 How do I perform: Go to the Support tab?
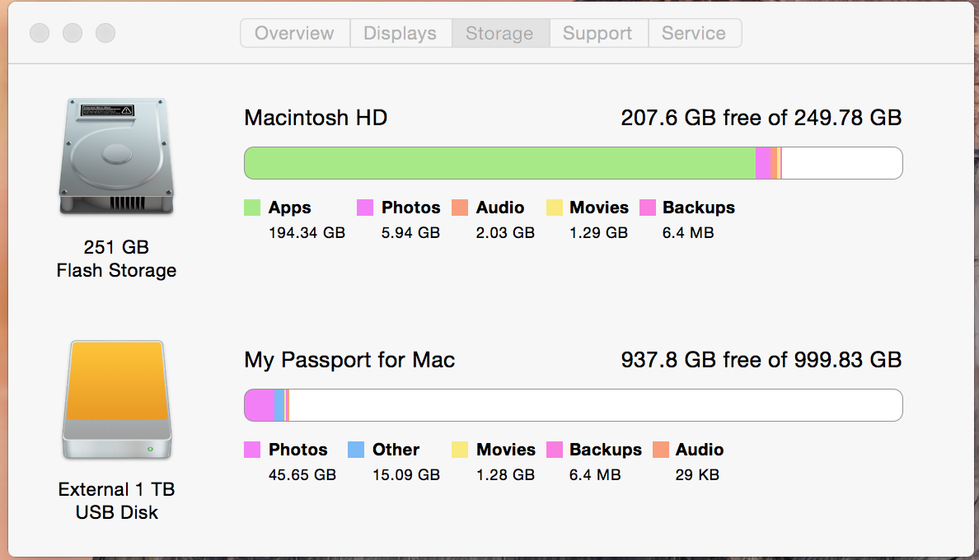click(597, 34)
